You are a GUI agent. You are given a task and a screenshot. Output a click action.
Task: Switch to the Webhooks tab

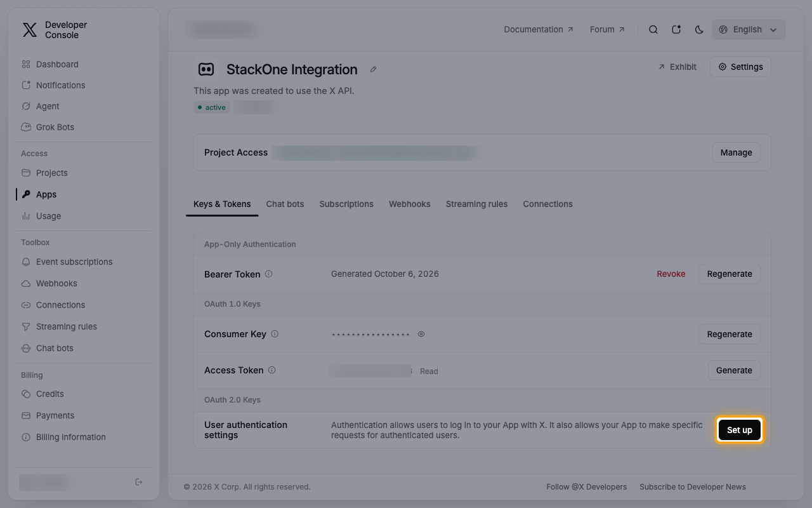pos(409,204)
